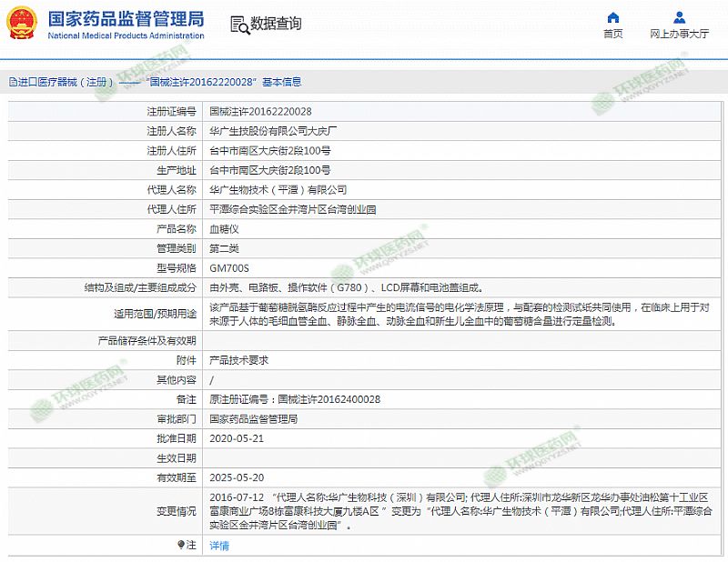Click the 首页 text label

tap(613, 35)
